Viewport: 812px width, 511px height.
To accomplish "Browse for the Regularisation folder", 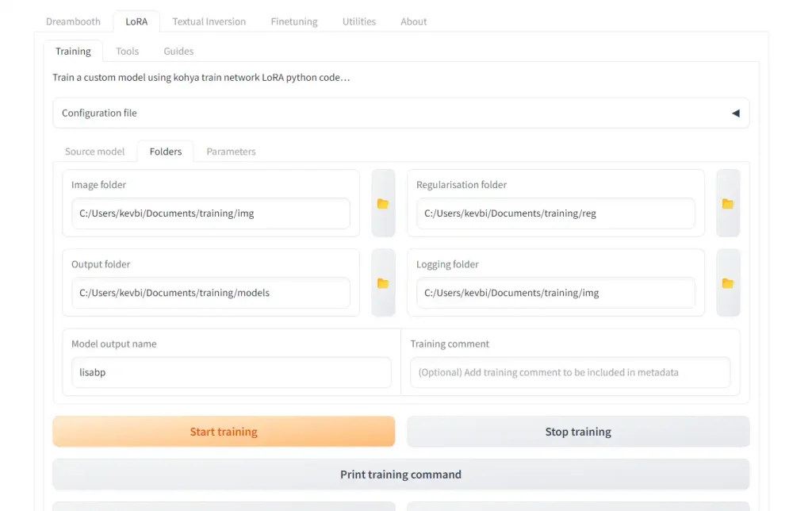I will click(727, 204).
